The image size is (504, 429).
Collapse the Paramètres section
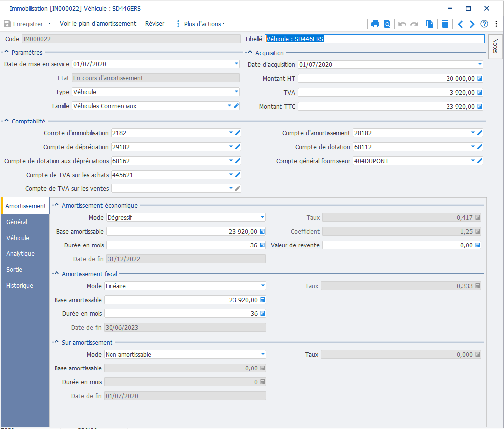coord(6,52)
